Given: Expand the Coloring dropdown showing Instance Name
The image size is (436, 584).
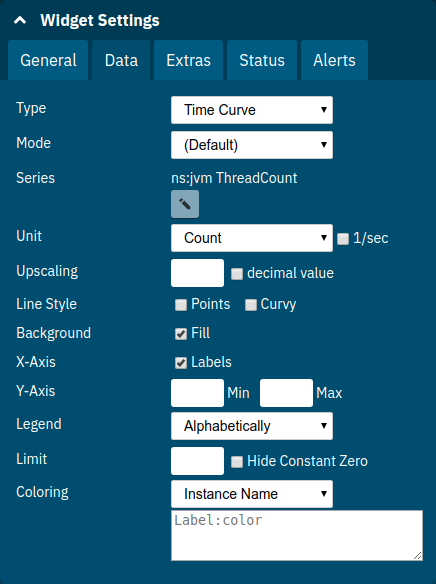Looking at the screenshot, I should tap(252, 494).
